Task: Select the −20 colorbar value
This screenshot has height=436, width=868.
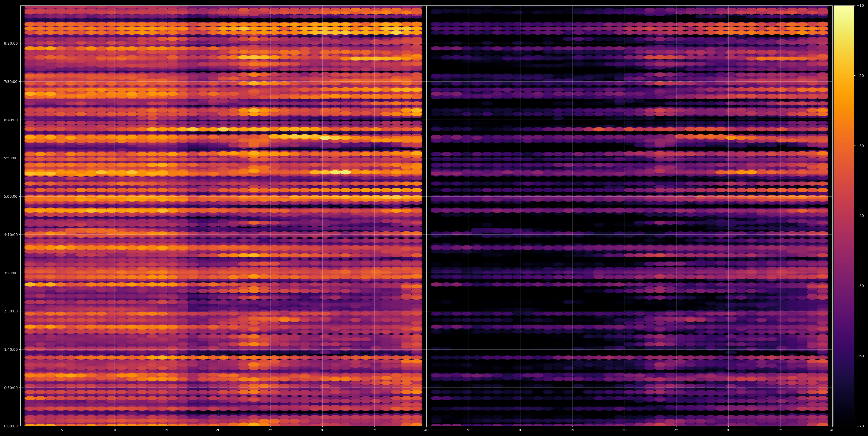Action: [x=860, y=76]
